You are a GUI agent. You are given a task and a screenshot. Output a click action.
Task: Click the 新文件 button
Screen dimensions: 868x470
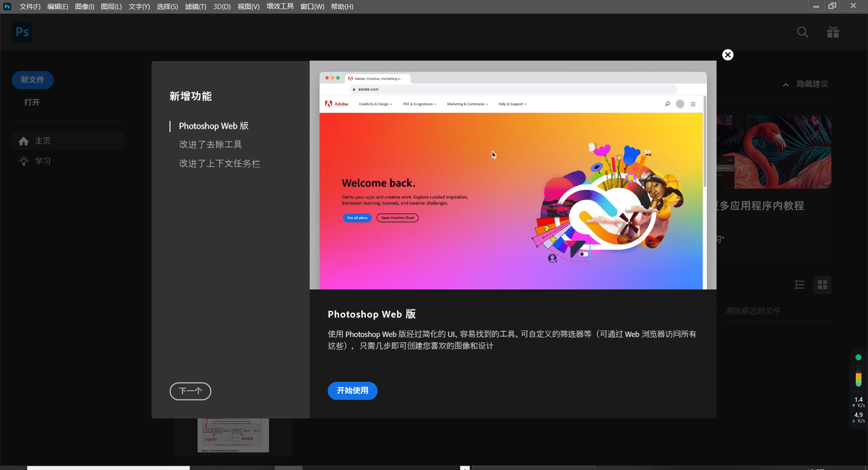tap(32, 80)
